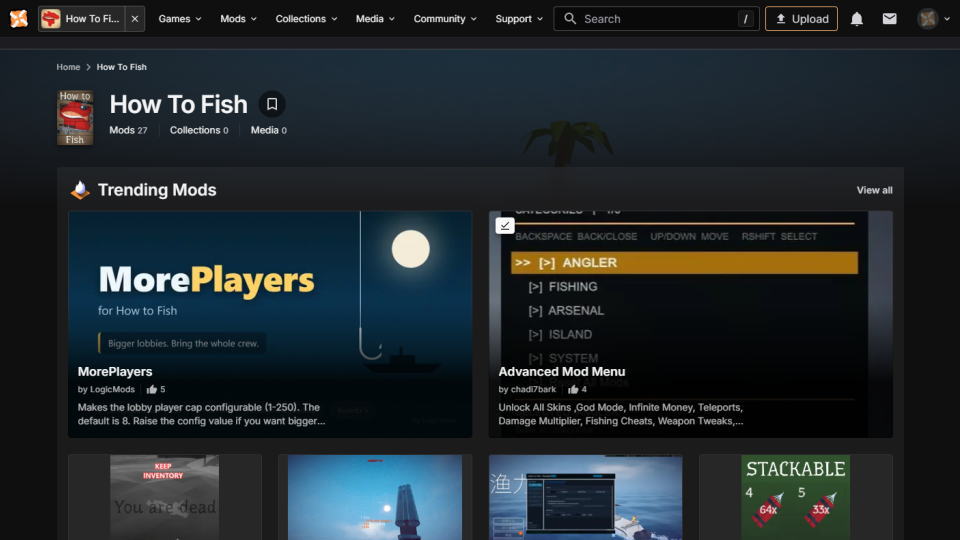Open the Keep Inventory mod thumbnail
Viewport: 960px width, 540px height.
(x=165, y=497)
